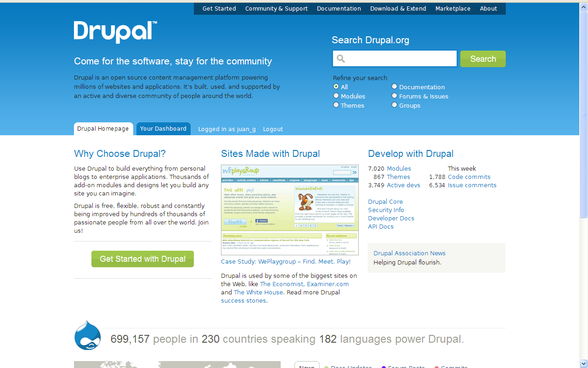Pick the Groups search filter
The image size is (588, 368).
(x=395, y=105)
